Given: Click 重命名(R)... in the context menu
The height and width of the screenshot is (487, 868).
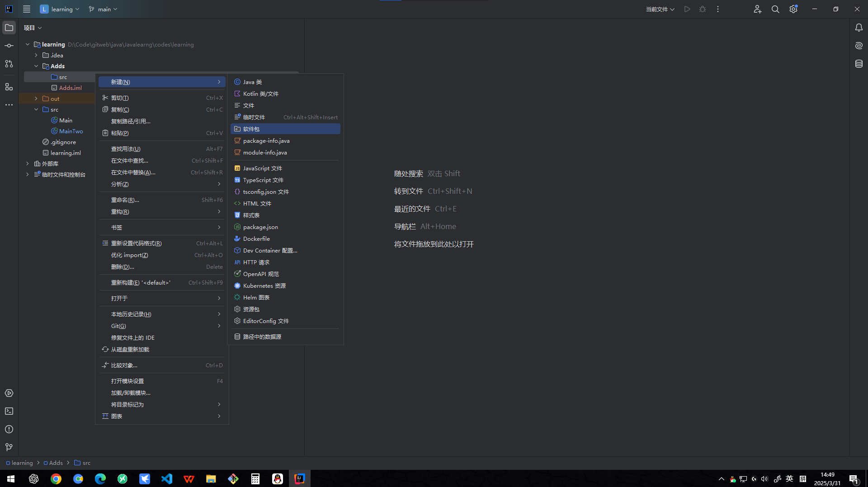Looking at the screenshot, I should [x=125, y=200].
